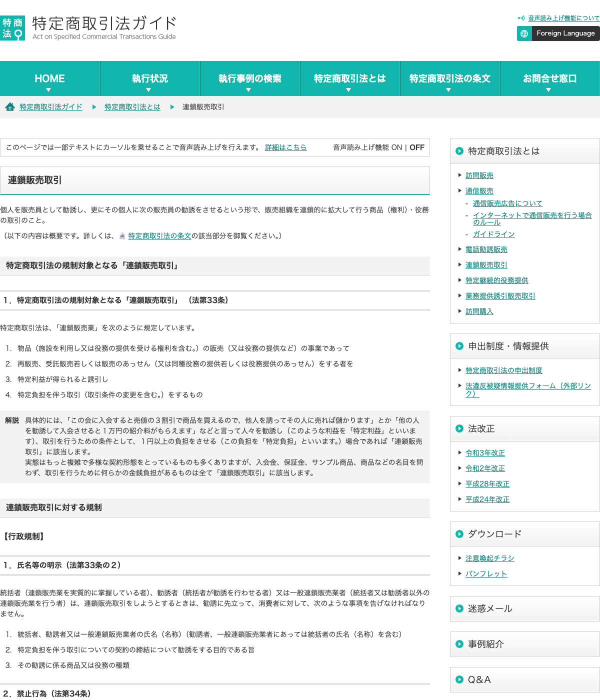This screenshot has width=600, height=700.
Task: Click the circle arrow icon beside Q&A
Action: tap(459, 679)
